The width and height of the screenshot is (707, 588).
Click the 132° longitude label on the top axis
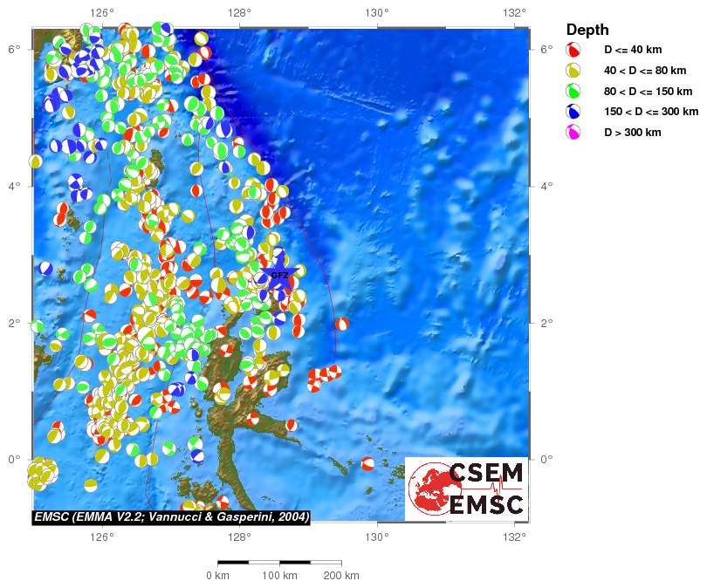[x=514, y=13]
